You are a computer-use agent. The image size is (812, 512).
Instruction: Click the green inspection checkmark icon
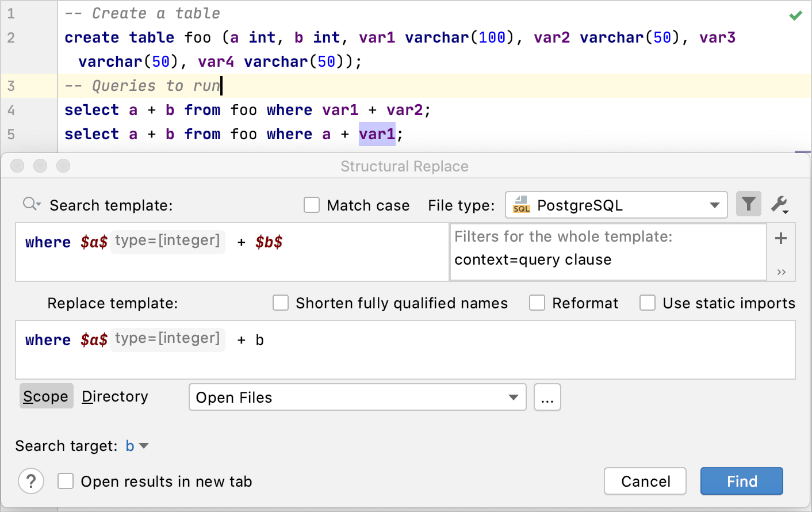(795, 16)
